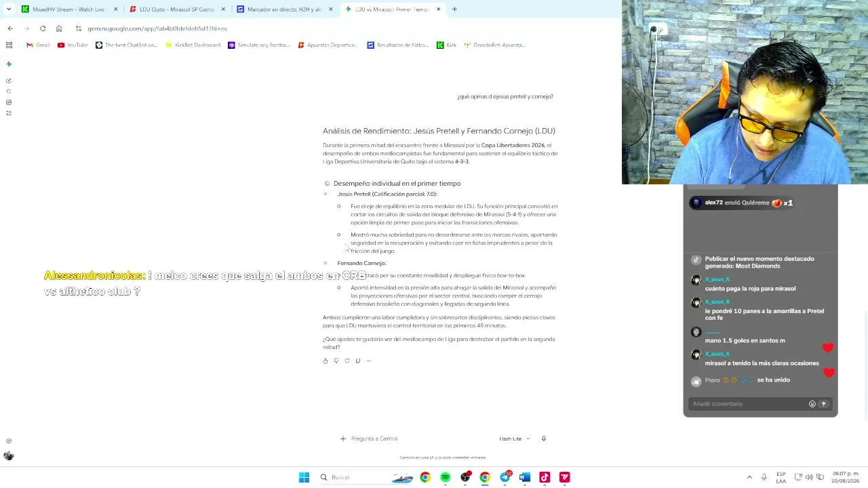Image resolution: width=868 pixels, height=488 pixels.
Task: Close the MisaelHV Stream tab
Action: pyautogui.click(x=115, y=9)
